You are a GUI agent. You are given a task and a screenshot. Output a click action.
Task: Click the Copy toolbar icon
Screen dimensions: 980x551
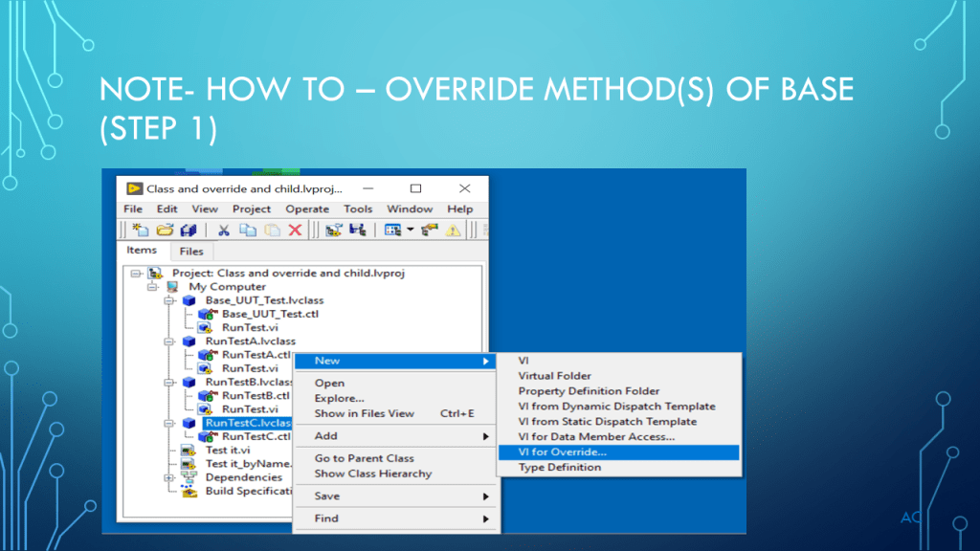247,230
